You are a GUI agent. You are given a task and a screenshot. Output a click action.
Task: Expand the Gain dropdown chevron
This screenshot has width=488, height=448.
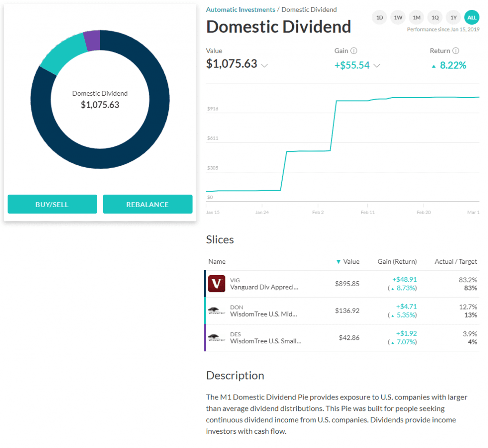pos(376,65)
